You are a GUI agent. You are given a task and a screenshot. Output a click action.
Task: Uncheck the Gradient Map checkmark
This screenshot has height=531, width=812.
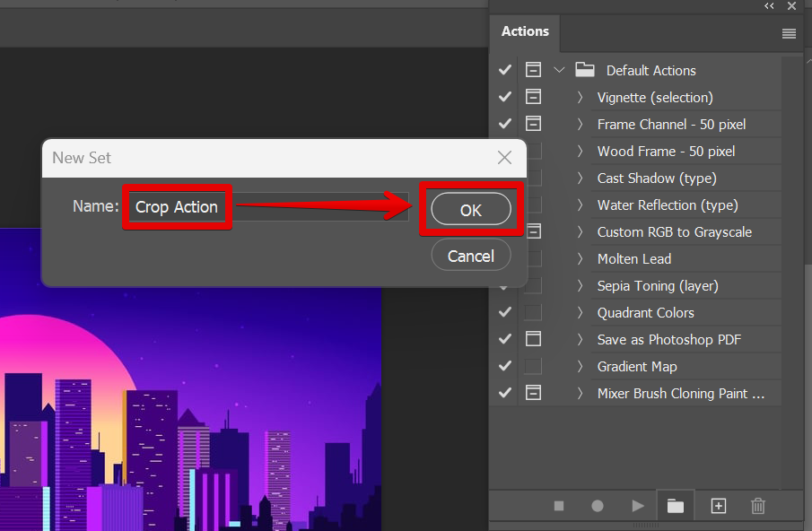[x=505, y=366]
